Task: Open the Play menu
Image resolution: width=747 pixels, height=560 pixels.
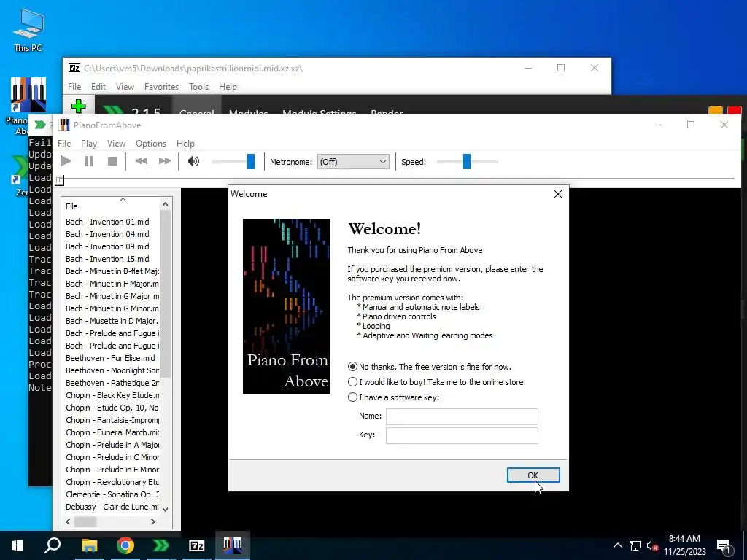Action: pos(88,144)
